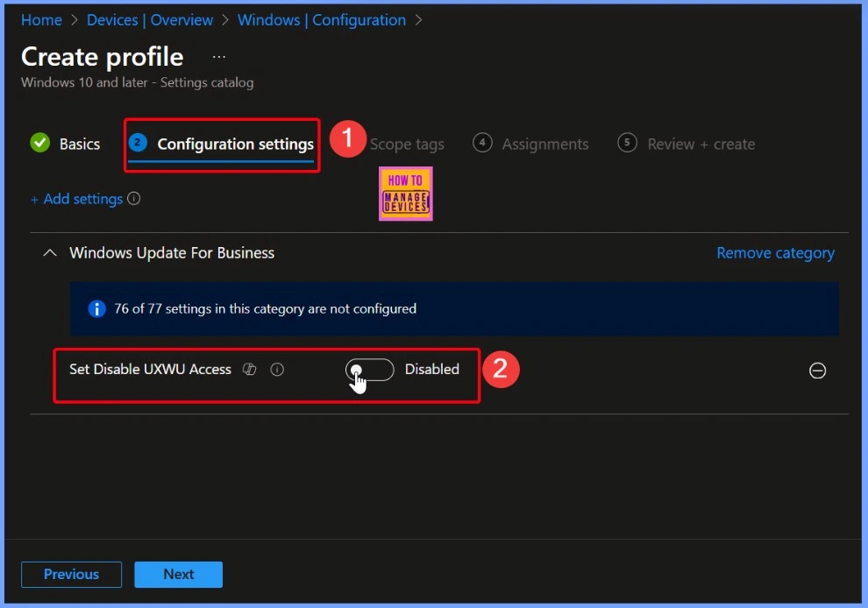The image size is (868, 608).
Task: Click the step 5 circle icon
Action: pos(627,143)
